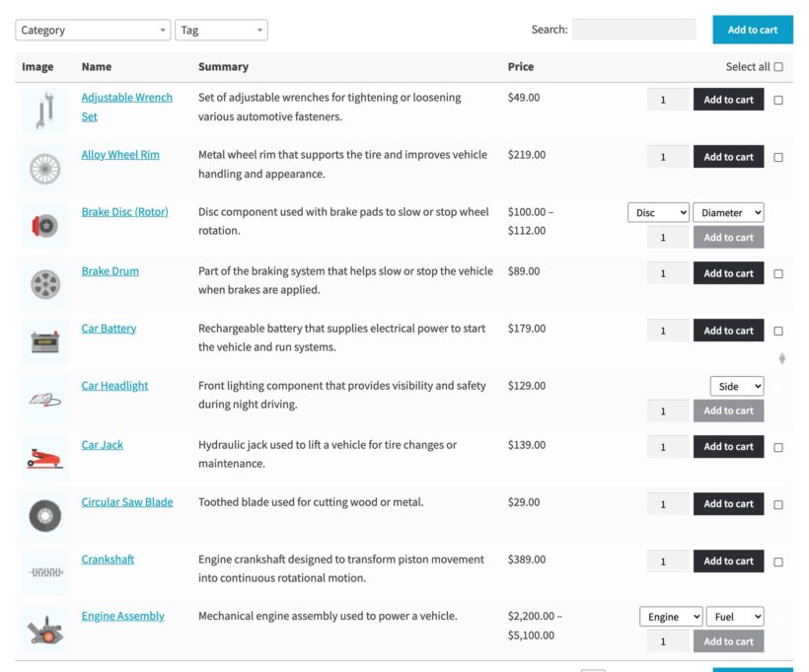Image resolution: width=809 pixels, height=672 pixels.
Task: Open the Car Jack product image
Action: (x=44, y=458)
